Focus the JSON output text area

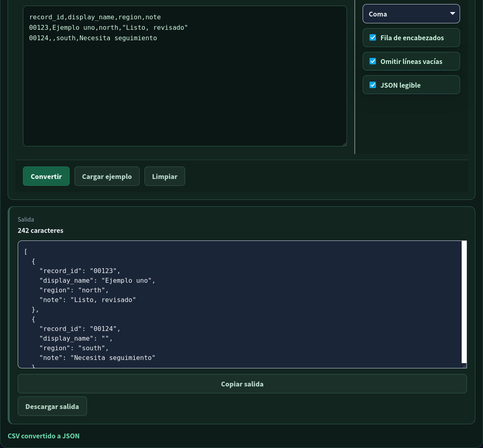click(x=240, y=304)
